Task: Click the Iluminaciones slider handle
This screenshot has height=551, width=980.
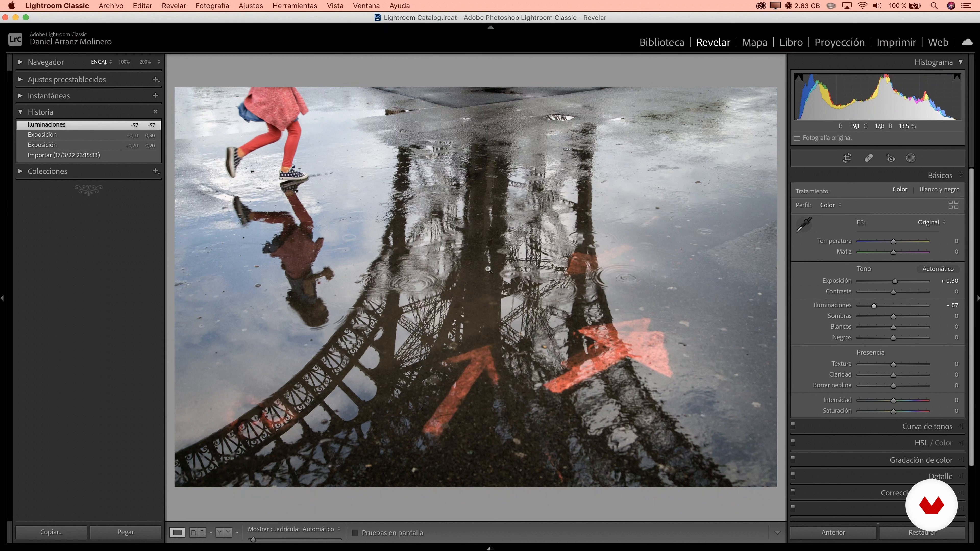Action: click(x=874, y=305)
